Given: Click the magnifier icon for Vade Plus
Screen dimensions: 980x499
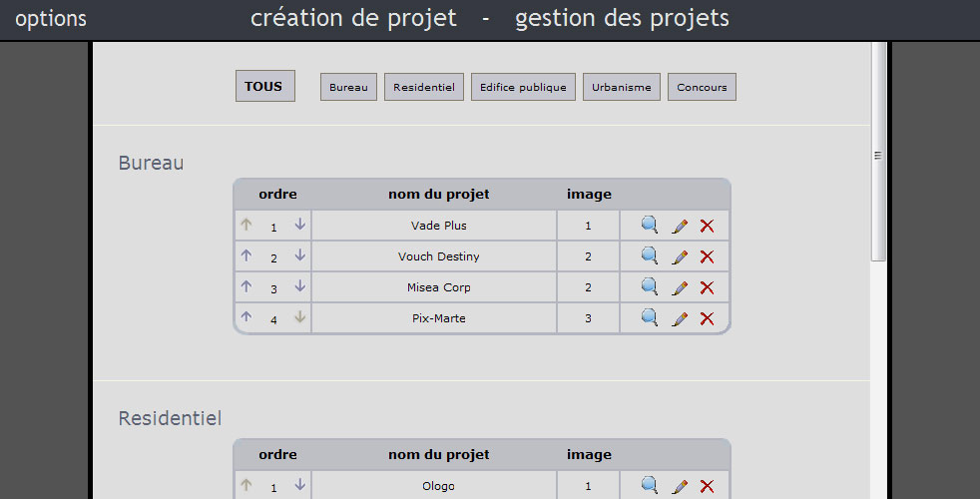Looking at the screenshot, I should pyautogui.click(x=649, y=226).
